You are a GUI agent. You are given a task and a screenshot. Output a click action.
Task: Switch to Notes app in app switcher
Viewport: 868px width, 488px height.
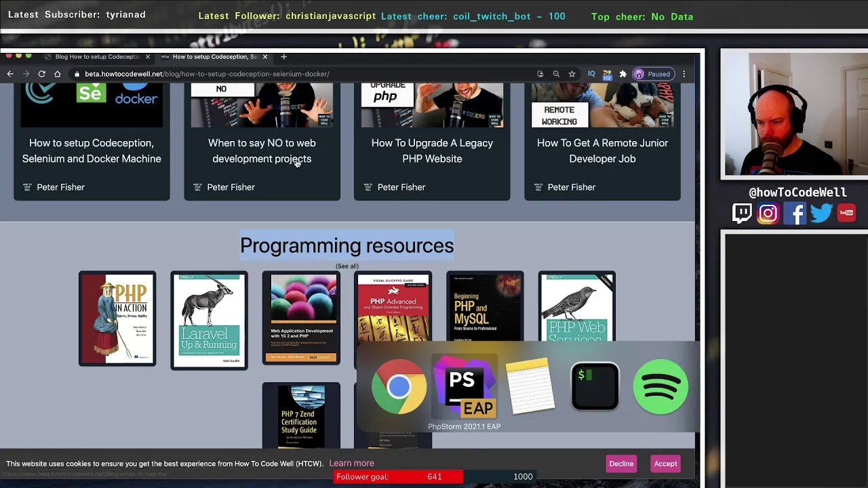coord(530,387)
